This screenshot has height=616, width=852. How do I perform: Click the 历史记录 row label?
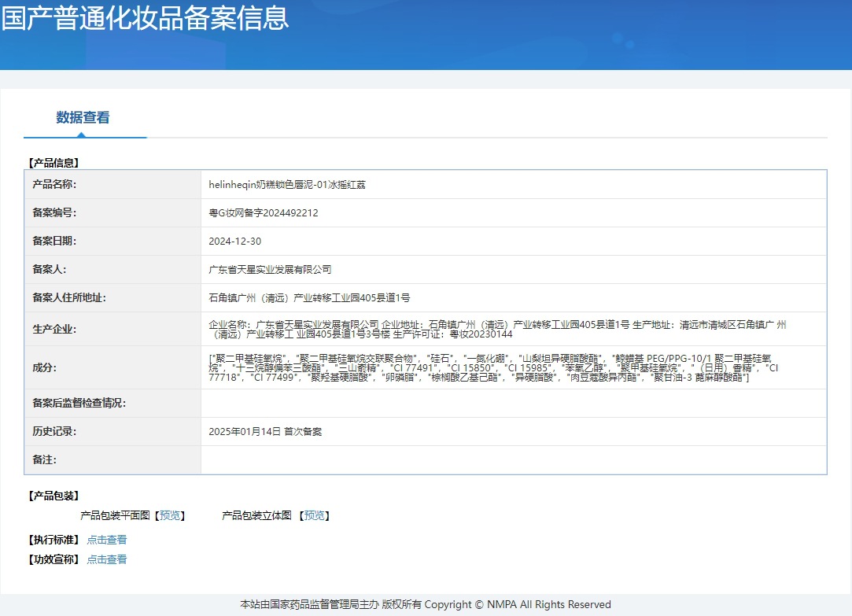pos(54,431)
